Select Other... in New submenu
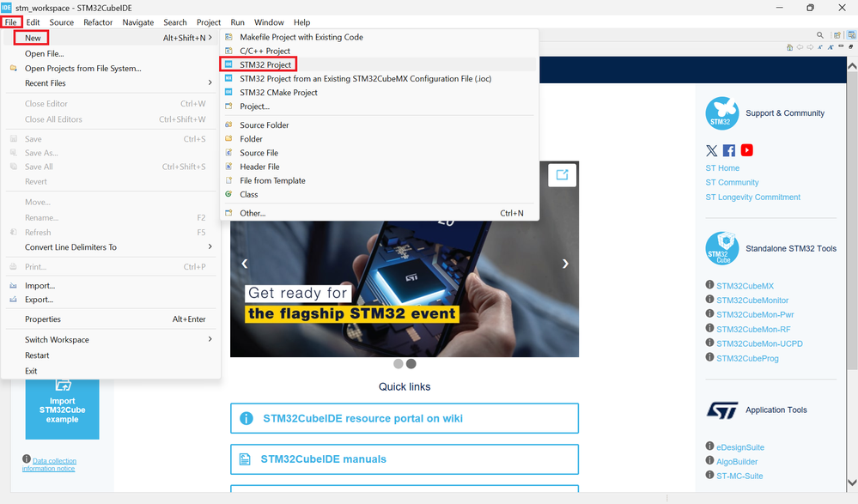 380,214
